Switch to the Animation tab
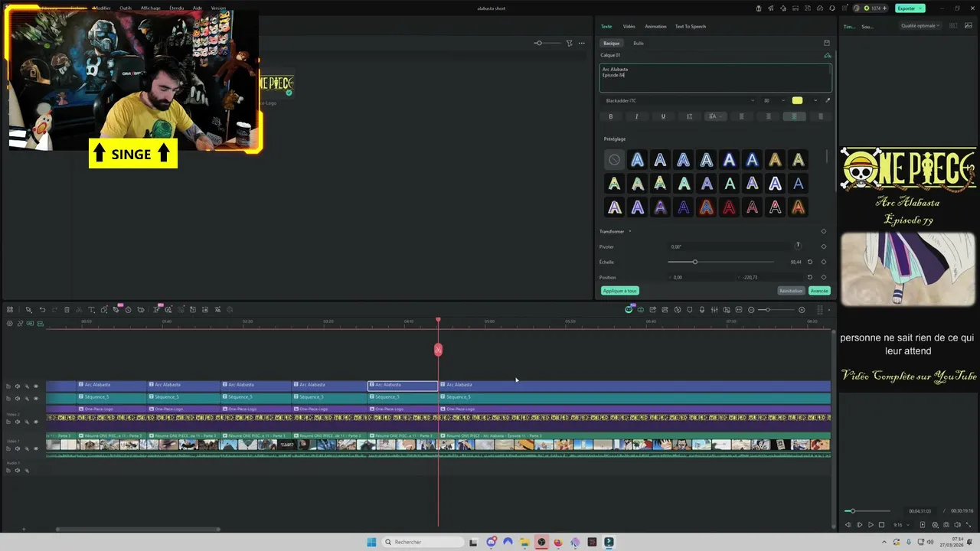Viewport: 980px width, 551px height. [x=655, y=26]
